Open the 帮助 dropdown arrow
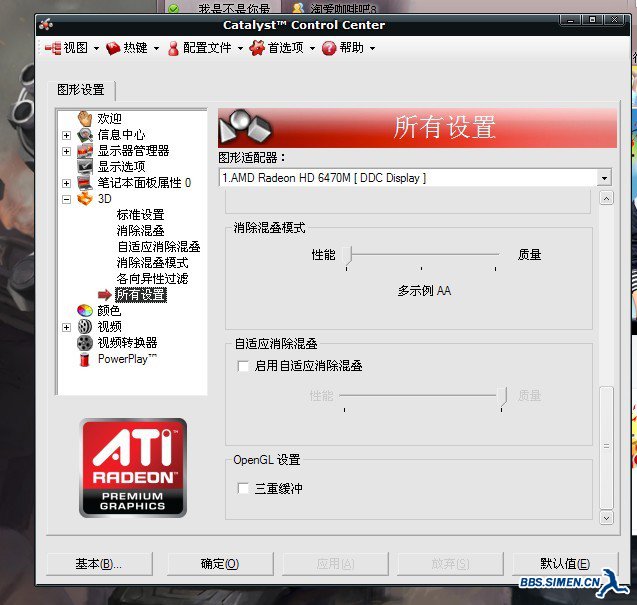 pos(372,48)
